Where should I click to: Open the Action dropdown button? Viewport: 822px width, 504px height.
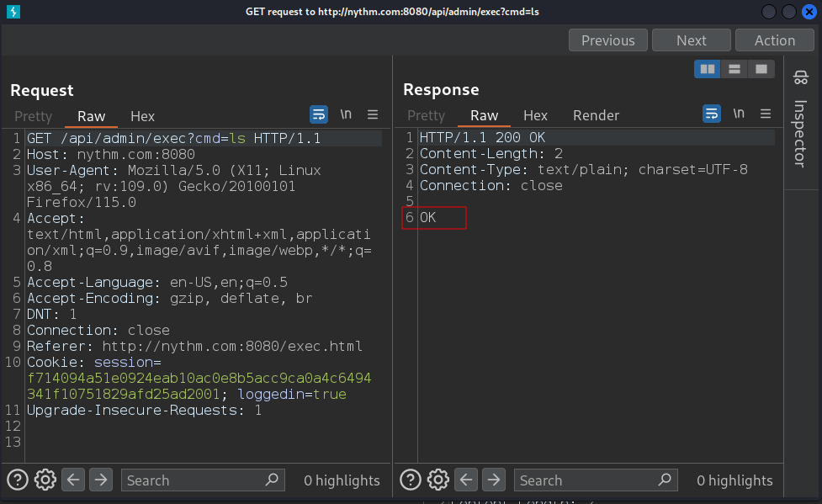click(774, 40)
